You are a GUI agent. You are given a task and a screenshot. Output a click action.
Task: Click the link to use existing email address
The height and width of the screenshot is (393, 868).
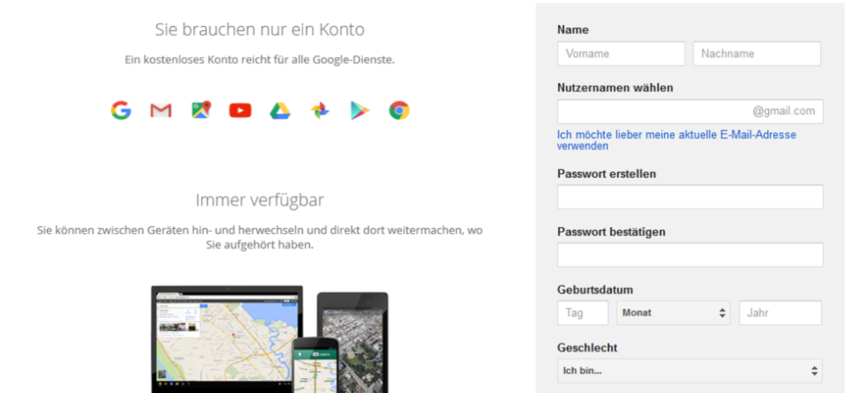(x=676, y=140)
